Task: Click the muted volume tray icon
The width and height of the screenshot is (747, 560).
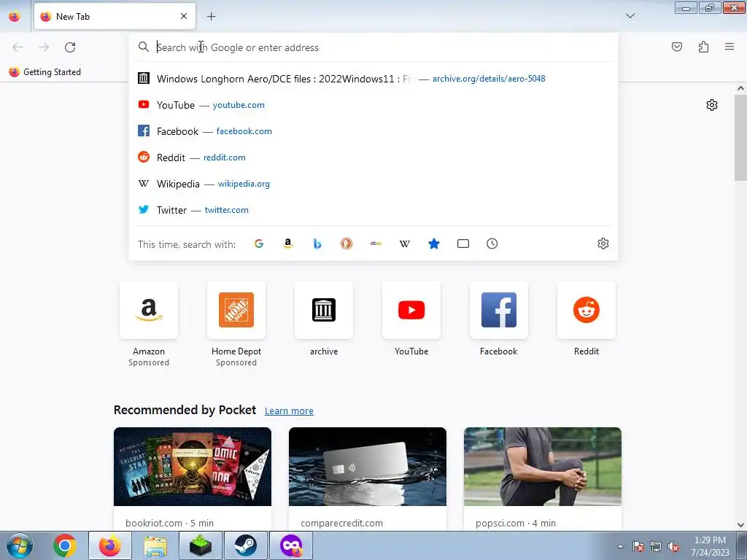Action: [673, 547]
